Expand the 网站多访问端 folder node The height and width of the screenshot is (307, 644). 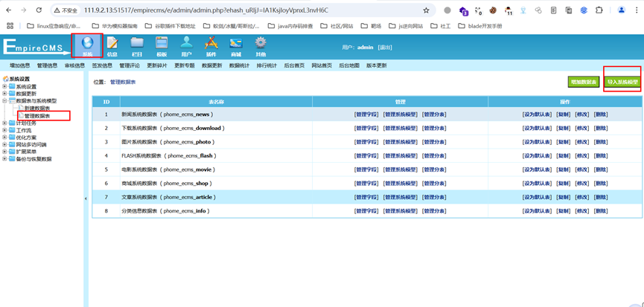pos(4,144)
